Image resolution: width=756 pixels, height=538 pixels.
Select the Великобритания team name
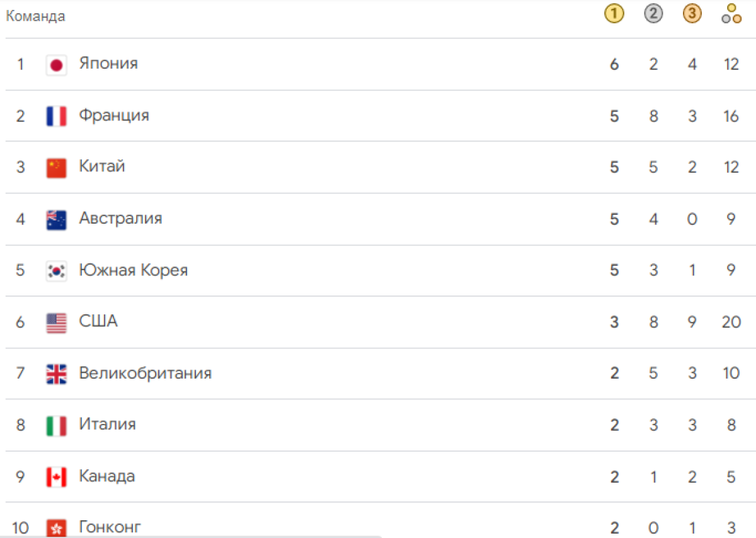[146, 373]
